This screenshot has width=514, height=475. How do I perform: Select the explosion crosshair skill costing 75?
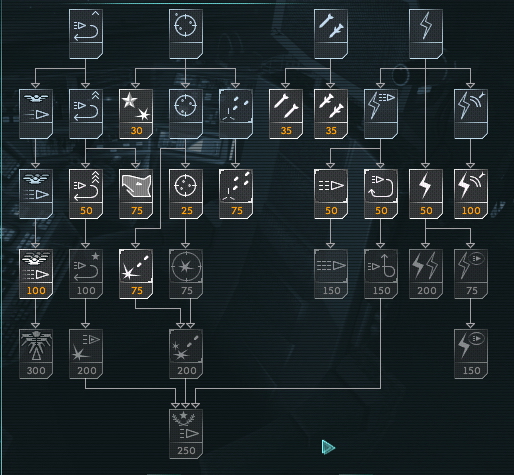pyautogui.click(x=186, y=274)
